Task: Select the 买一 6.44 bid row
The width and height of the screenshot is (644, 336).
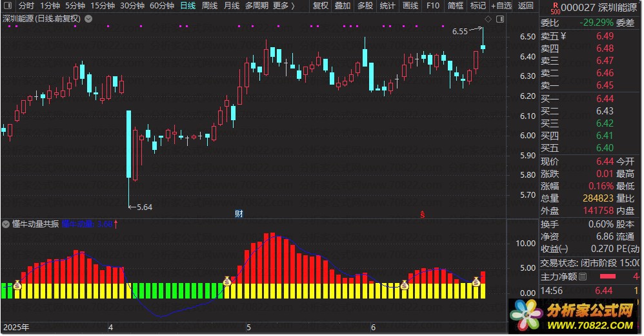Action: (590, 99)
